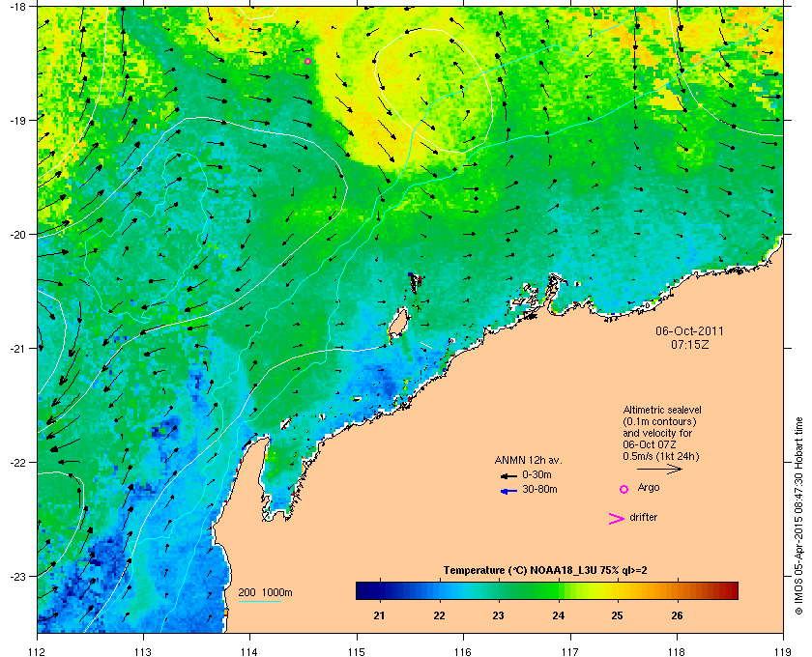Click the colorbar tick label 25
This screenshot has width=812, height=657.
coord(617,615)
